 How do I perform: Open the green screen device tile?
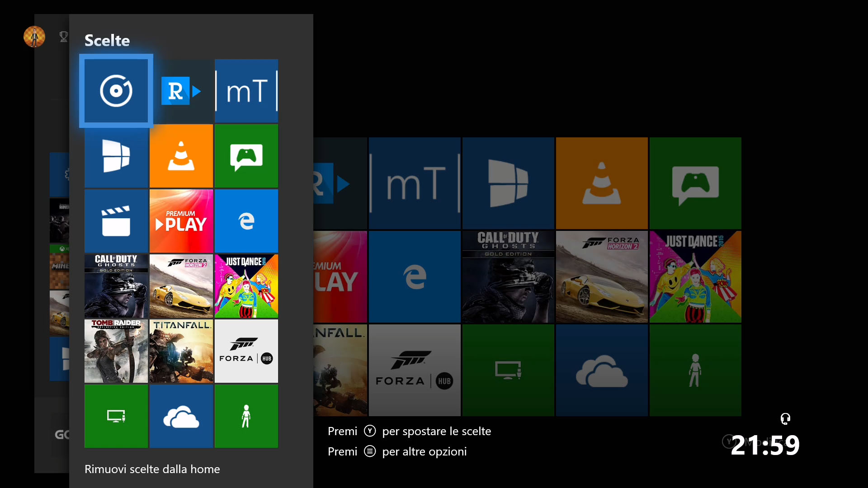click(x=116, y=416)
